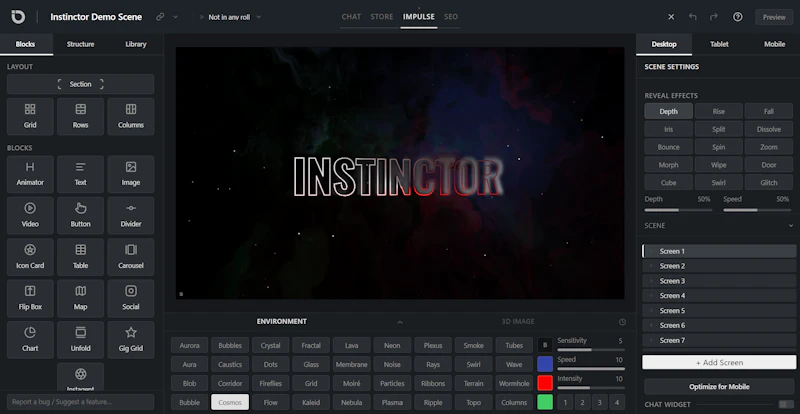800x414 pixels.
Task: Insert the Carousel block
Action: pyautogui.click(x=131, y=257)
